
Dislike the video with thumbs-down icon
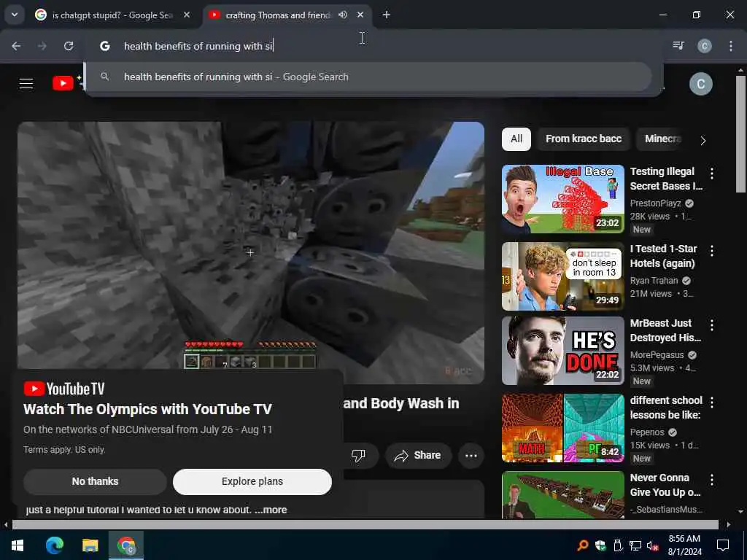[x=358, y=456]
